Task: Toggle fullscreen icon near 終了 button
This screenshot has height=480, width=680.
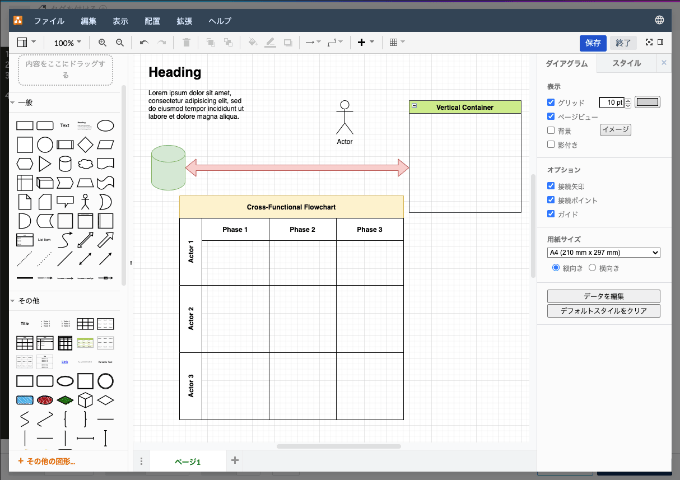Action: (x=648, y=43)
